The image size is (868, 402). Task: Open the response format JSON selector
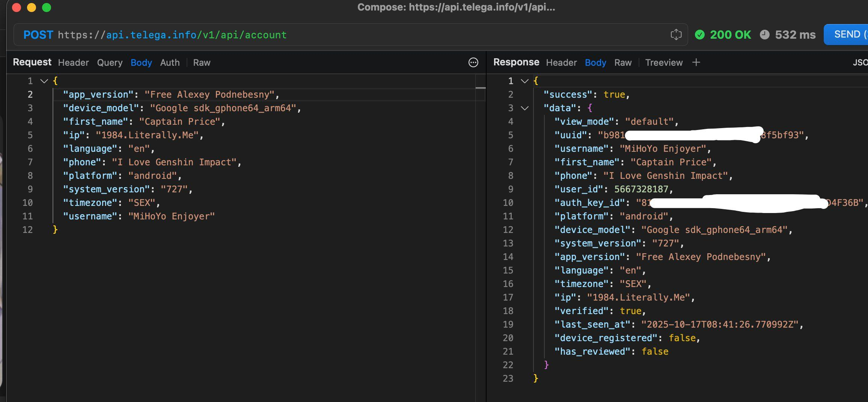[x=860, y=62]
